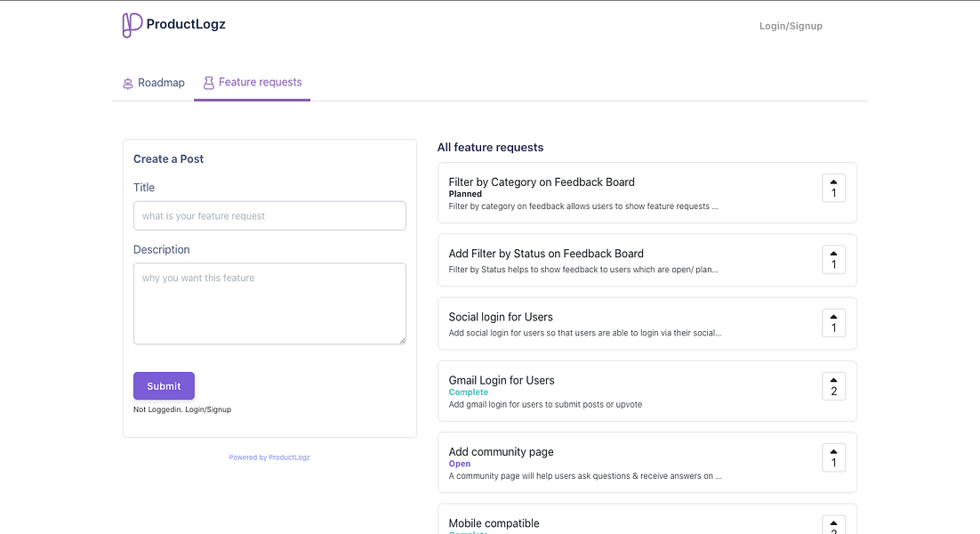
Task: Upvote Filter by Category on Feedback Board
Action: 833,188
